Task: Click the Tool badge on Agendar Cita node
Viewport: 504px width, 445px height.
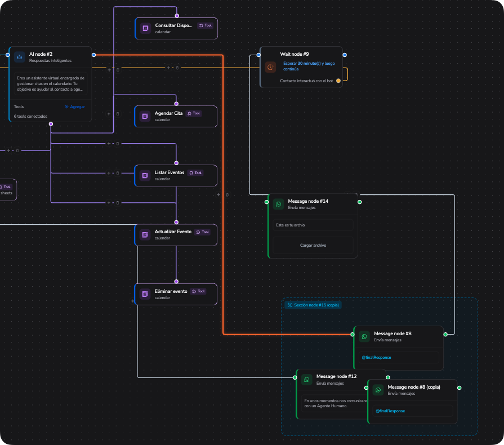Action: point(194,113)
